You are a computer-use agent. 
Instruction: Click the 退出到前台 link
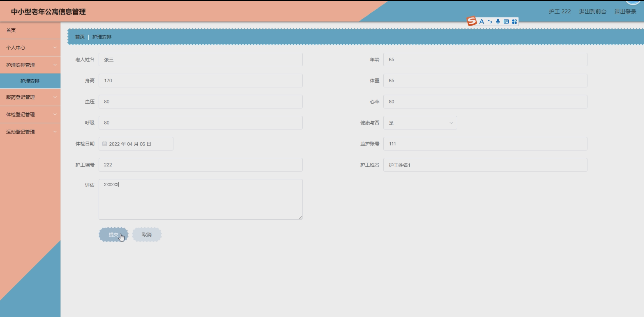coord(592,12)
